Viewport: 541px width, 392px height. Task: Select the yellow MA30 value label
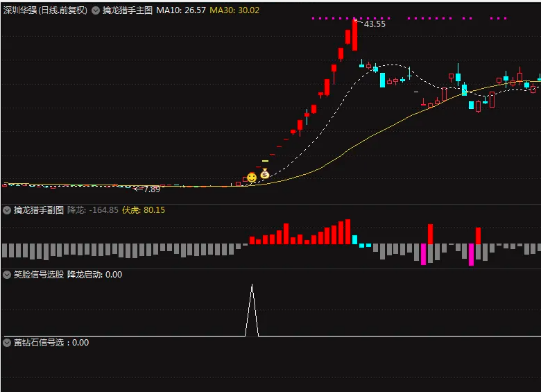234,10
